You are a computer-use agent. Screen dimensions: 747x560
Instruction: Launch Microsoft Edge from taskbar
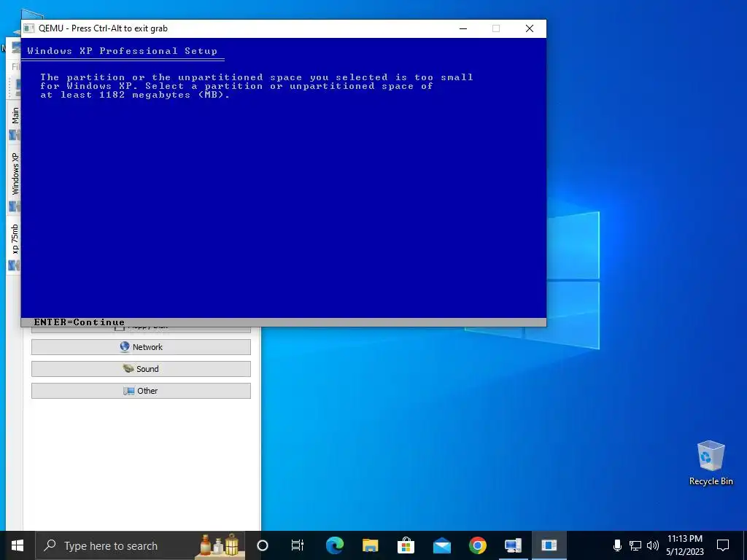tap(334, 545)
